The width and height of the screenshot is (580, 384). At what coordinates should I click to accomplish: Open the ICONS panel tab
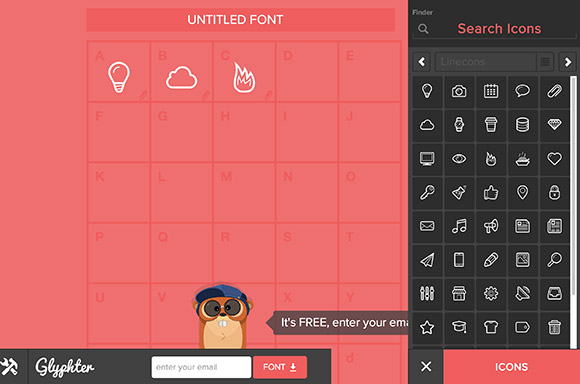click(512, 367)
